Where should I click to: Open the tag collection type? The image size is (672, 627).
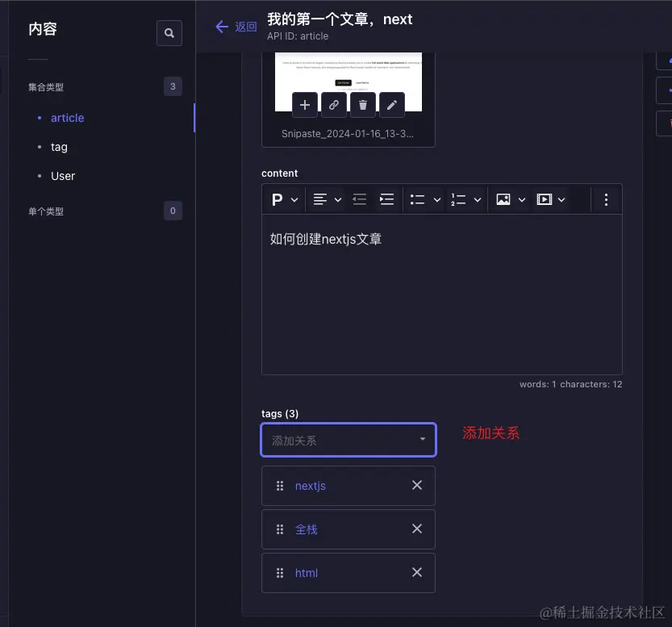tap(59, 147)
